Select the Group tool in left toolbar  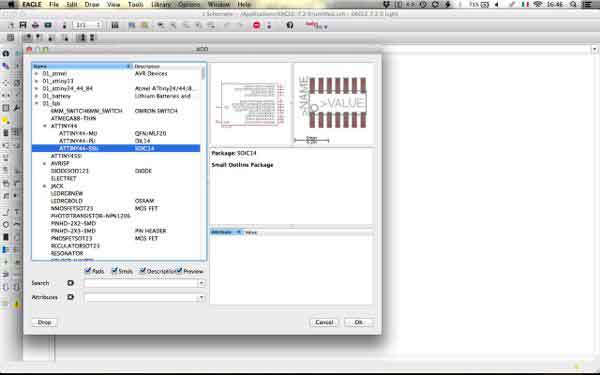[x=6, y=108]
